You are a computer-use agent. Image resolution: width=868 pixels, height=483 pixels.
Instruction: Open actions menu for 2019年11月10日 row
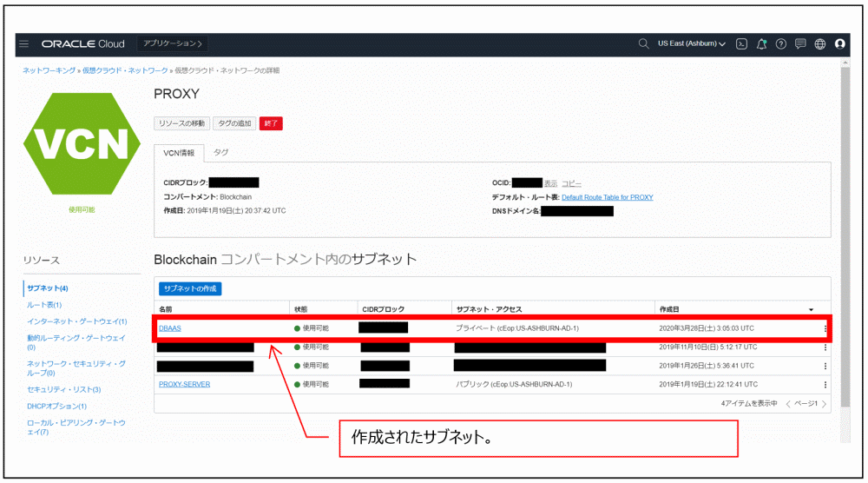(825, 347)
